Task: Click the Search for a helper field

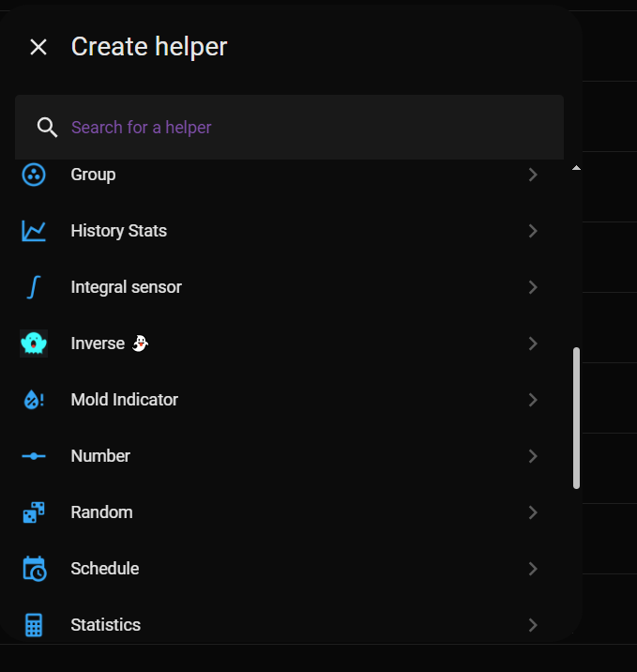Action: click(x=289, y=128)
